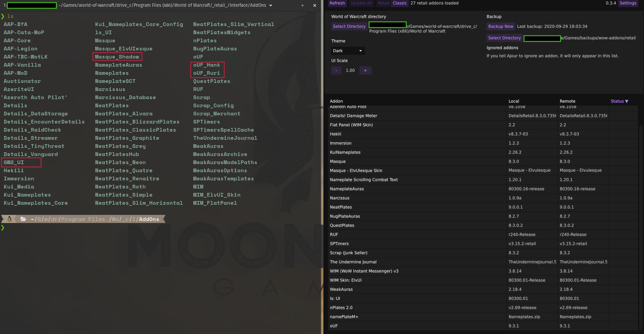
Task: Decrease UI Scale with minus button
Action: click(336, 70)
